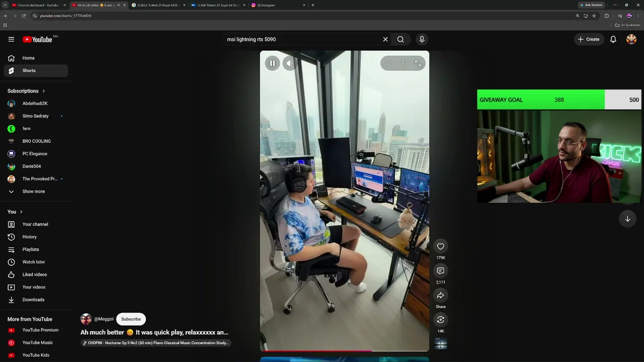644x362 pixels.
Task: Open the YouTube hamburger guide menu
Action: pyautogui.click(x=11, y=39)
